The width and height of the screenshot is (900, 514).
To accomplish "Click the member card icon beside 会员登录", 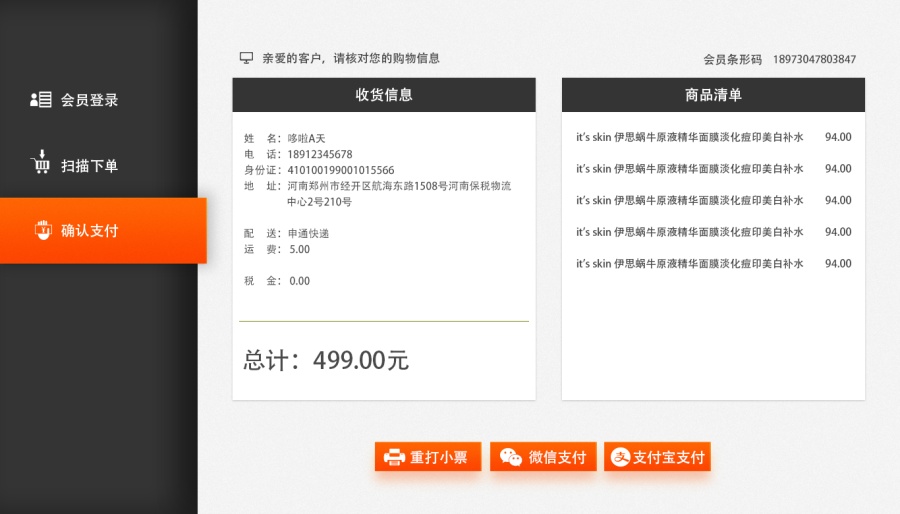I will [x=41, y=100].
